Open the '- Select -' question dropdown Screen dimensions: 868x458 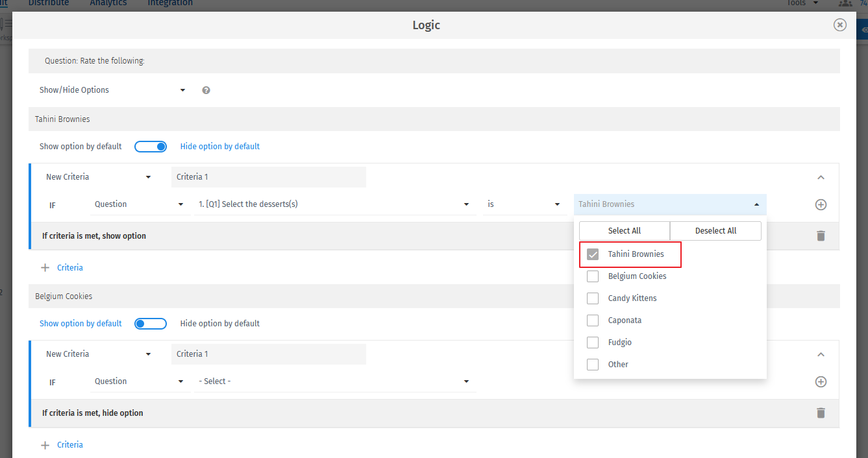click(334, 381)
